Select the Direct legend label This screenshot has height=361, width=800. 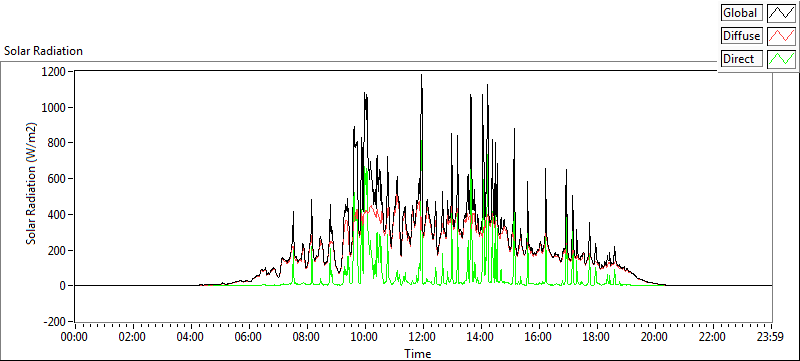(742, 59)
